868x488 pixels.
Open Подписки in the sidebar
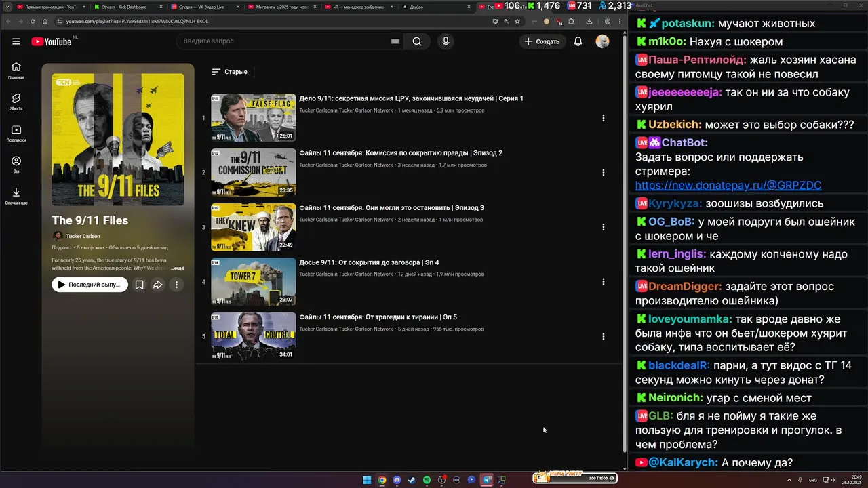tap(16, 134)
